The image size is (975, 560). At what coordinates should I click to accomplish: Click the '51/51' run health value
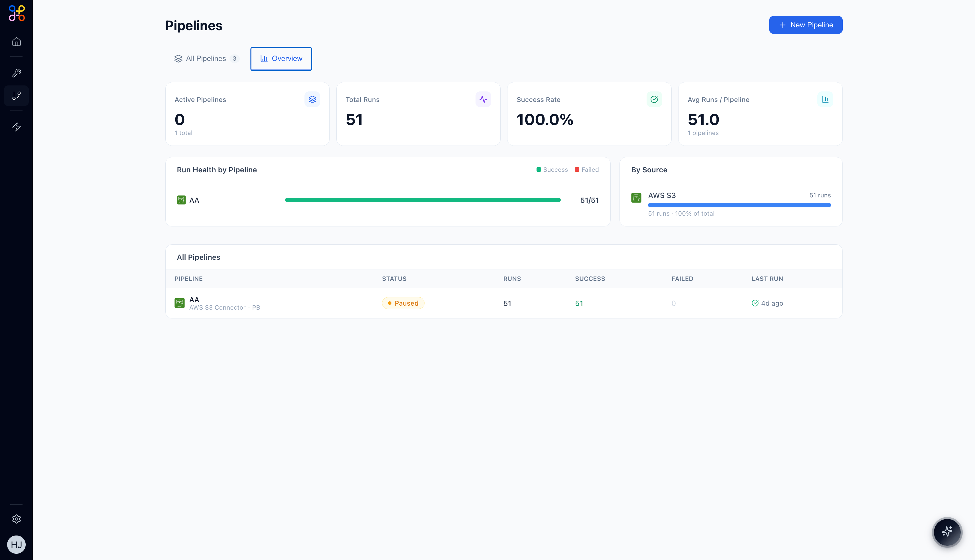tap(589, 200)
